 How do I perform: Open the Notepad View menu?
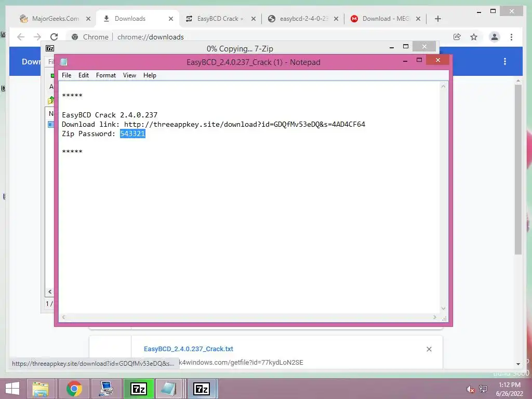click(129, 75)
